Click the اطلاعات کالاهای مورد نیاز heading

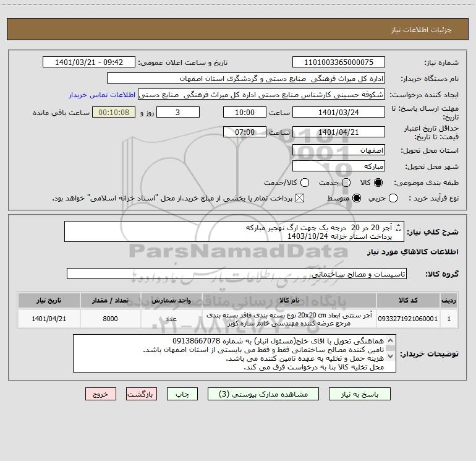412,252
